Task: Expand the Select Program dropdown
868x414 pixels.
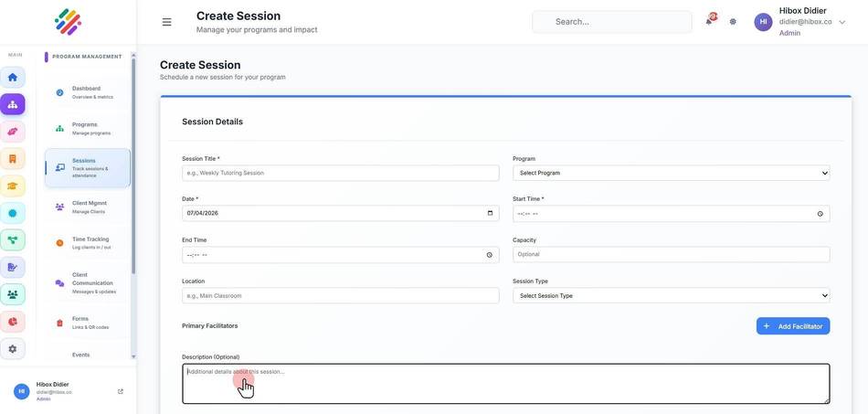Action: [671, 173]
